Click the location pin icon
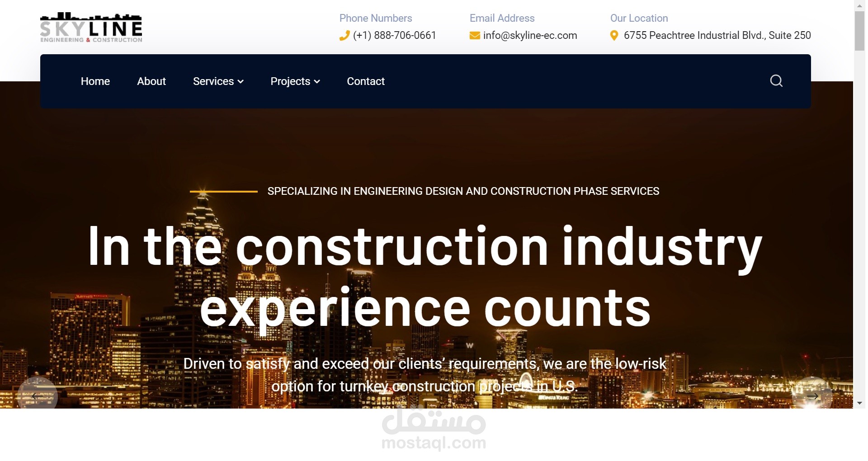Screen dimensions: 868x461 click(614, 35)
